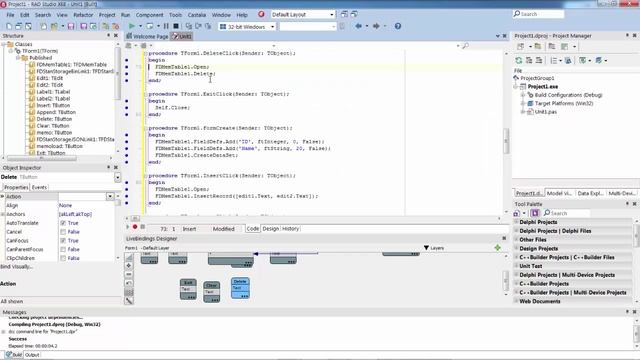Select the Unit1.pas file in Project Manager
The image size is (640, 360).
(x=546, y=112)
